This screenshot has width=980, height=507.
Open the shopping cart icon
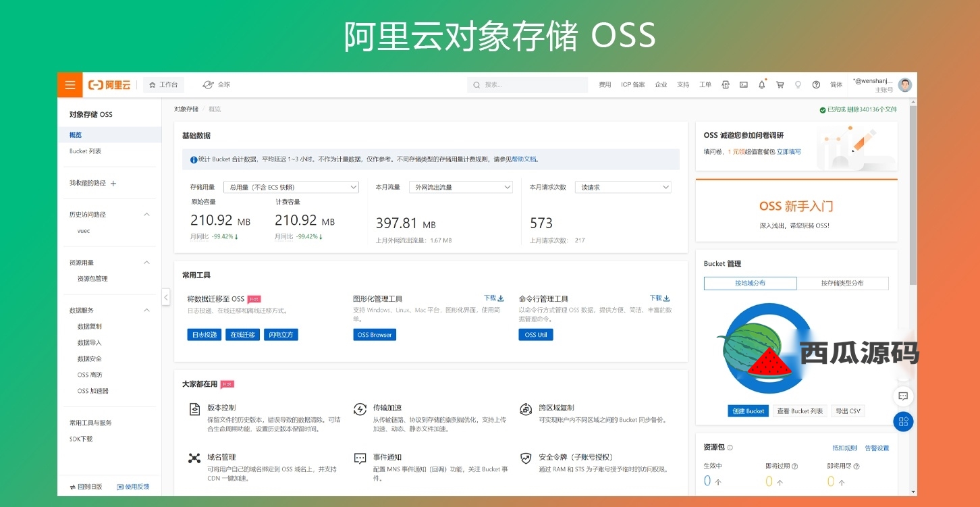click(780, 85)
